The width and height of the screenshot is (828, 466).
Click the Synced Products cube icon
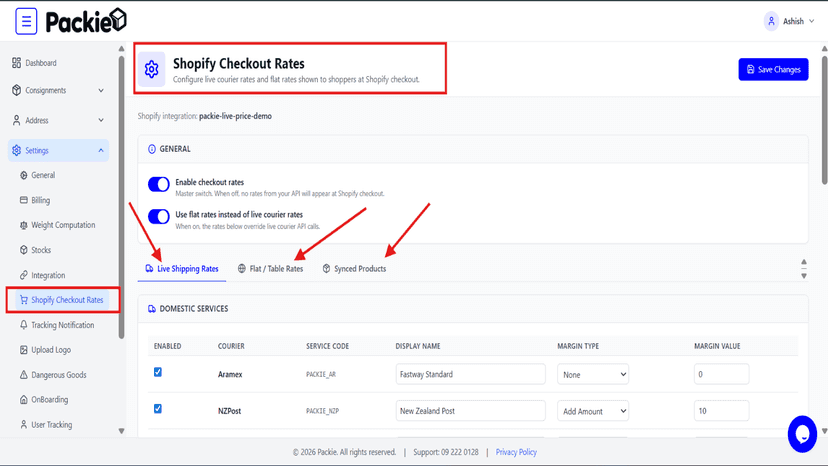[326, 268]
